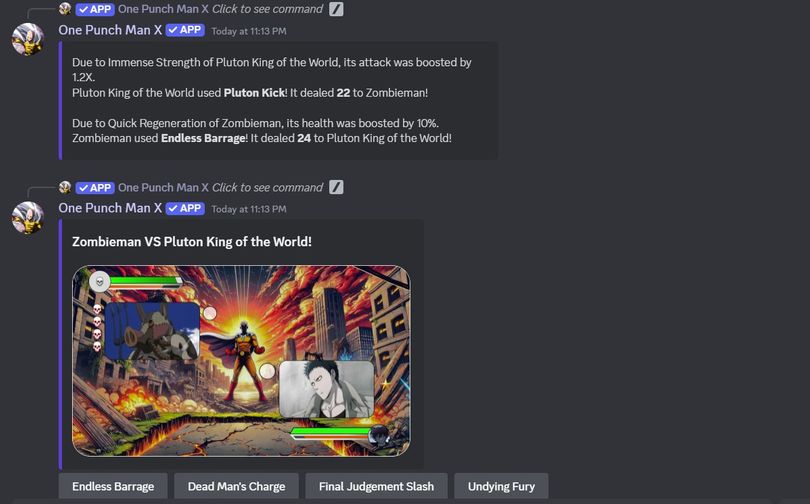Select the Final Judgement Slash attack

point(376,486)
